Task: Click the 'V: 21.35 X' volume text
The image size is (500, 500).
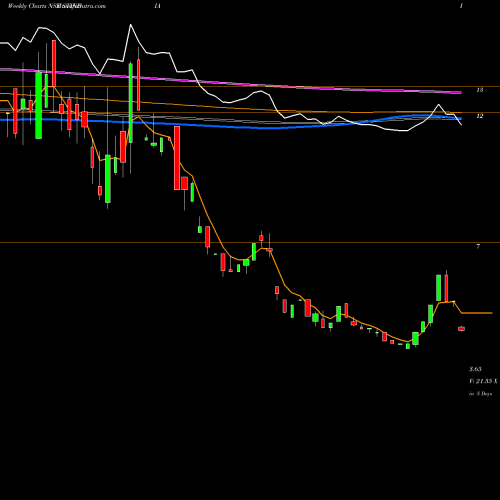Action: (x=483, y=381)
